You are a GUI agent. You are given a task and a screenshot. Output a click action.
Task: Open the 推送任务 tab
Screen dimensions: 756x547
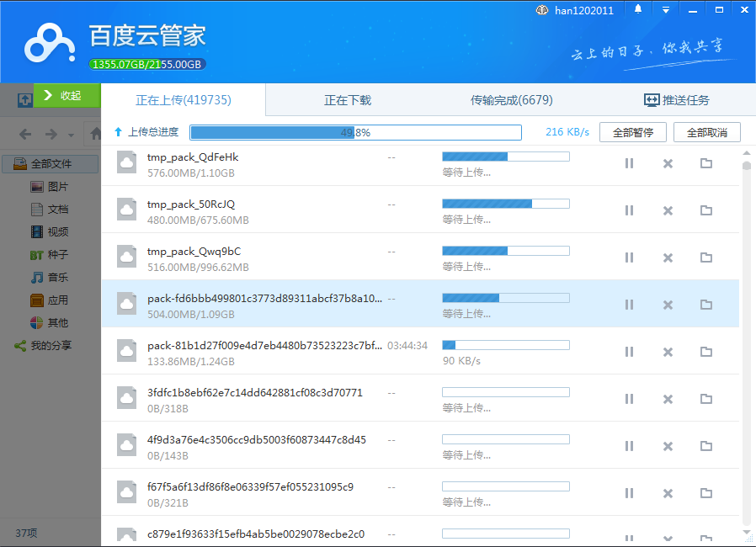tap(677, 100)
